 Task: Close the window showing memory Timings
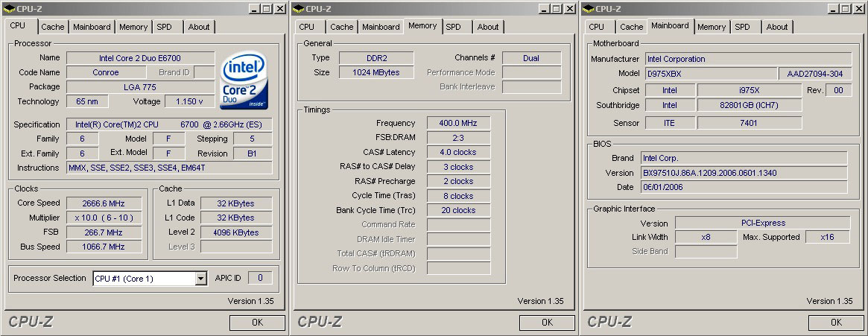tap(568, 8)
